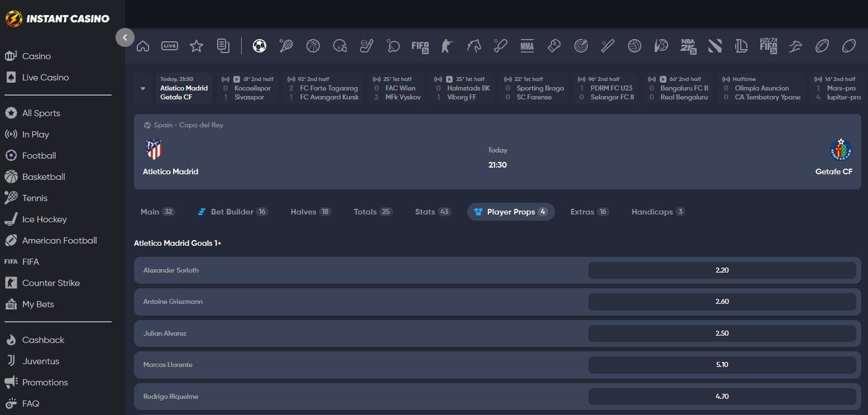
Task: Open Football in the sidebar
Action: coord(39,156)
